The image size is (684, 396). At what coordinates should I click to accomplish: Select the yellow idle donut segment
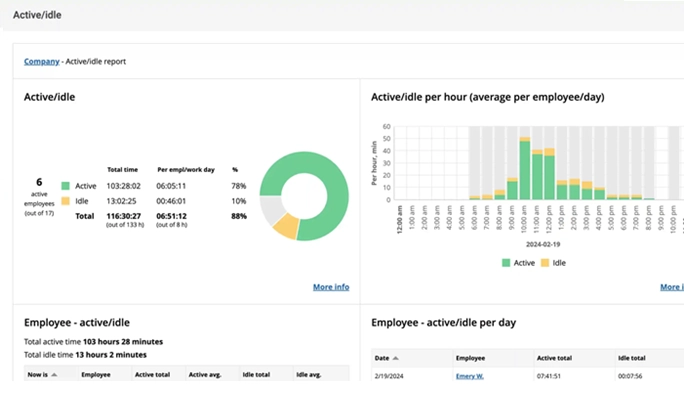click(x=287, y=225)
